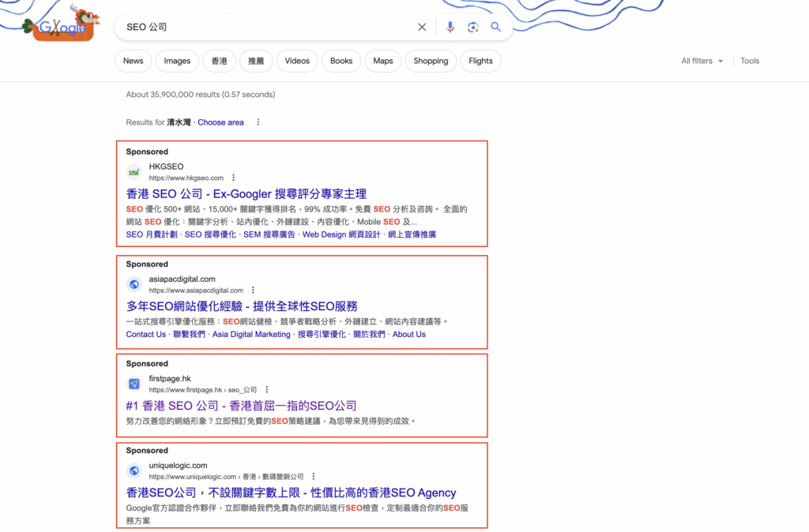This screenshot has height=532, width=809.
Task: Open the three-dot menu on the uniquelogic.com result
Action: (x=313, y=476)
